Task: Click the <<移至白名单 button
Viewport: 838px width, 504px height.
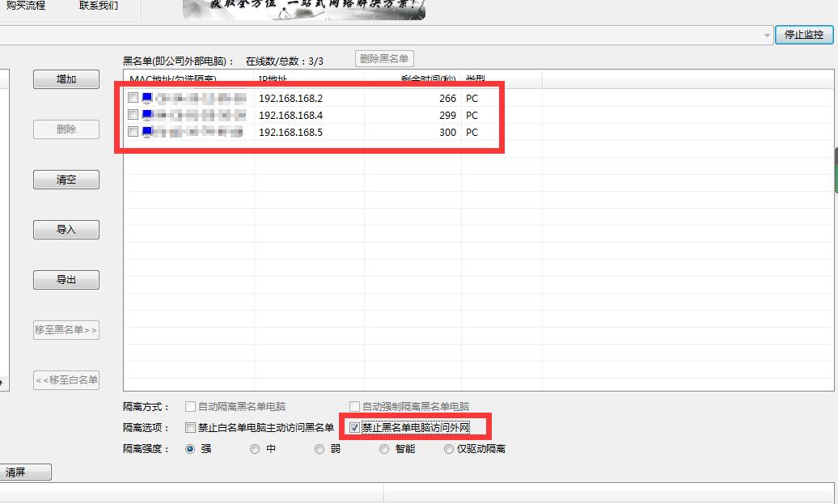Action: [66, 380]
